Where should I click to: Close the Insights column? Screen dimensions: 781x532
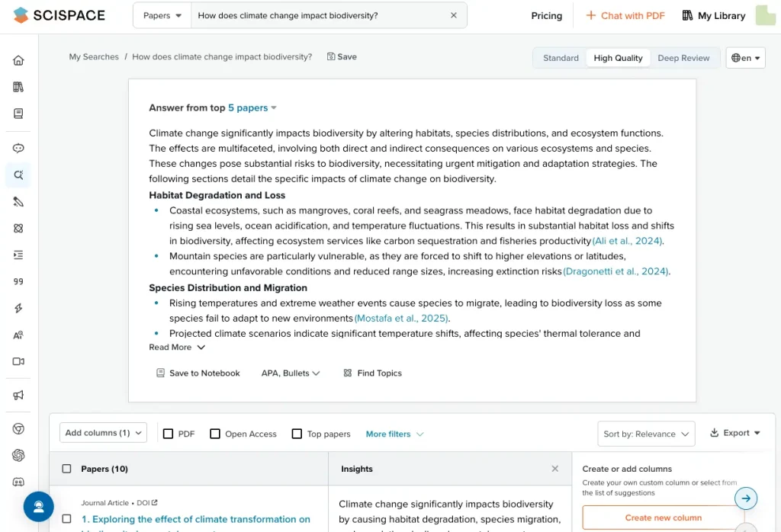(554, 469)
